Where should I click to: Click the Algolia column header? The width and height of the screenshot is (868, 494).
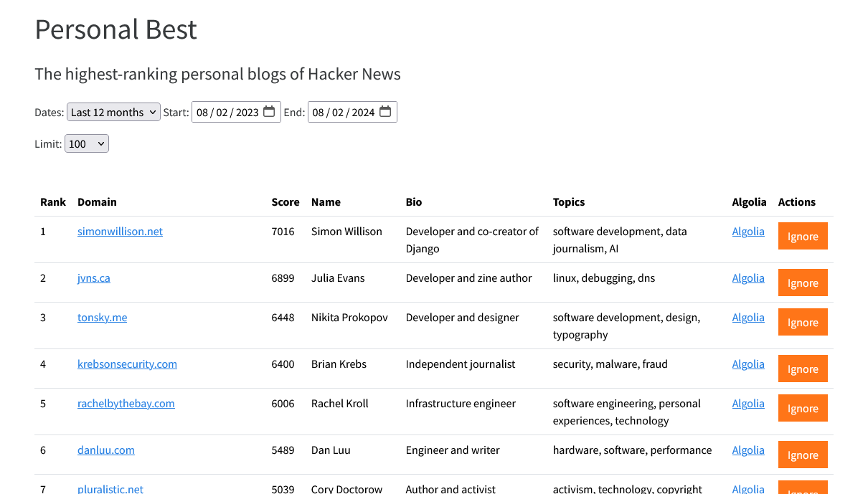click(750, 202)
